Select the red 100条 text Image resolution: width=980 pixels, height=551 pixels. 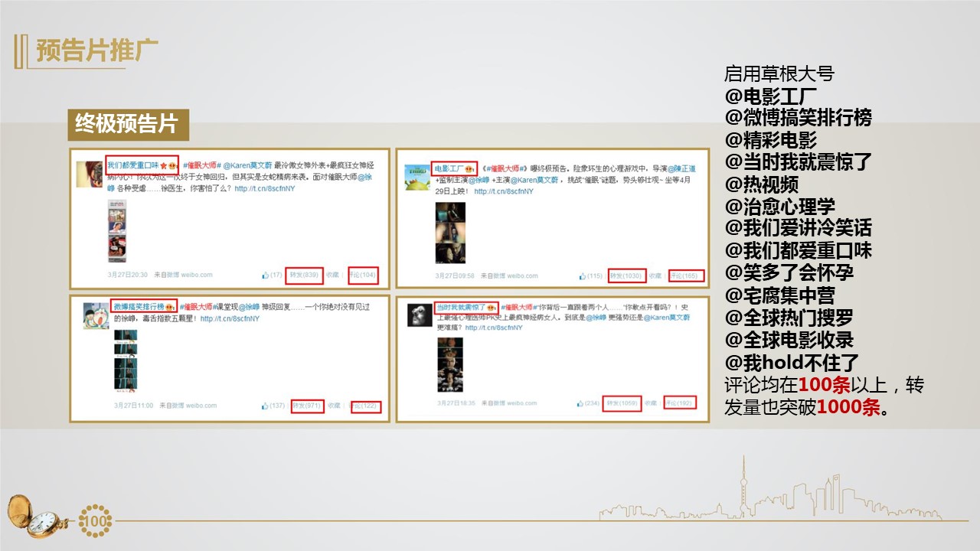[825, 384]
